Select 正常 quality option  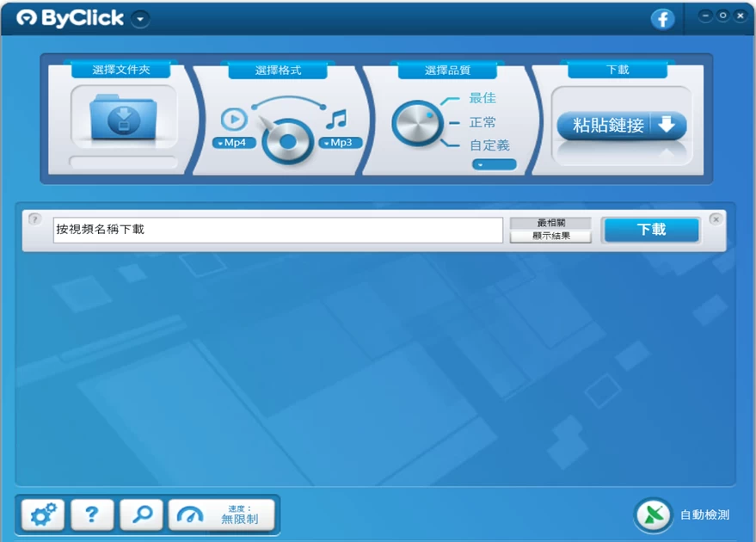pyautogui.click(x=482, y=122)
